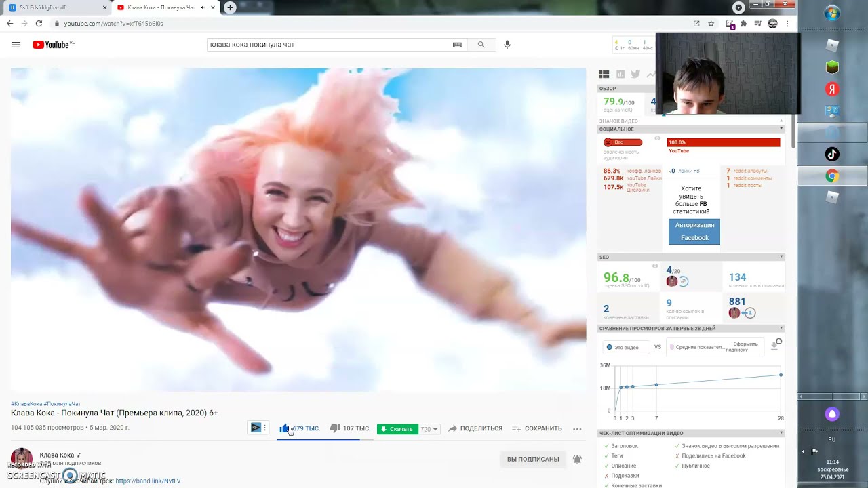Click Вы подписаны subscription button

tap(533, 459)
